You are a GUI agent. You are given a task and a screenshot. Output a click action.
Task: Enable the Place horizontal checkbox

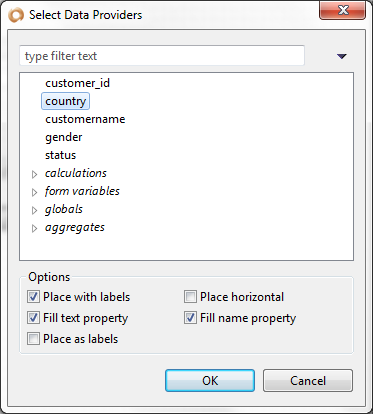[x=190, y=297]
